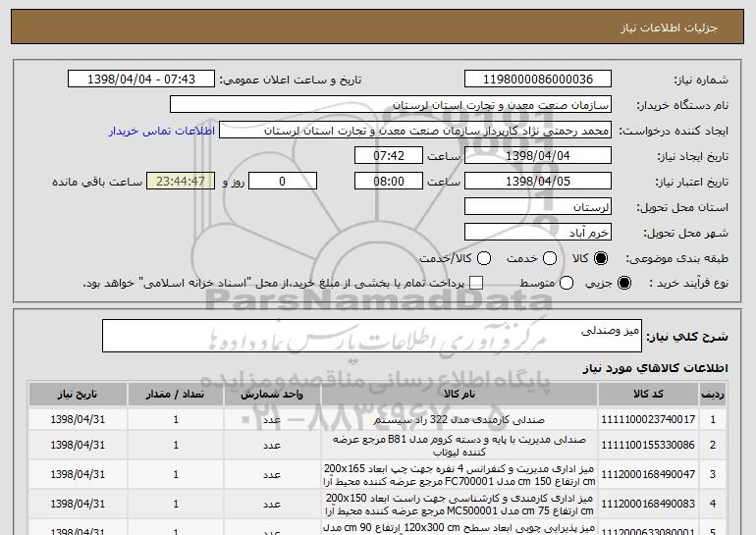This screenshot has width=756, height=535.
Task: Click the validity time field 08:00
Action: (x=389, y=182)
